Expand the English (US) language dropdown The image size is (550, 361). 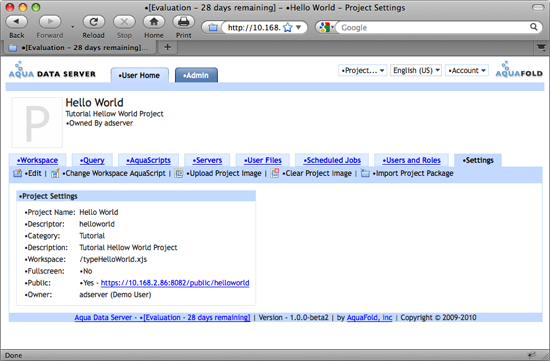pos(416,71)
